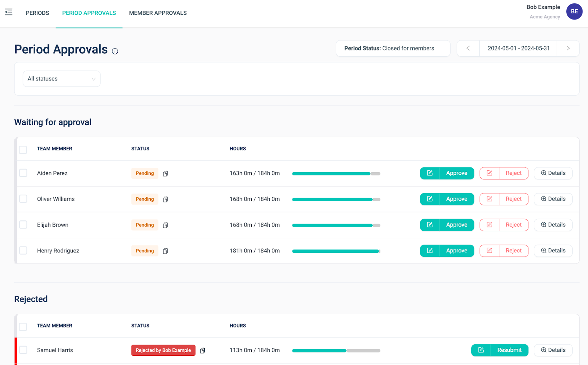View Details for Aiden Perez

(553, 173)
